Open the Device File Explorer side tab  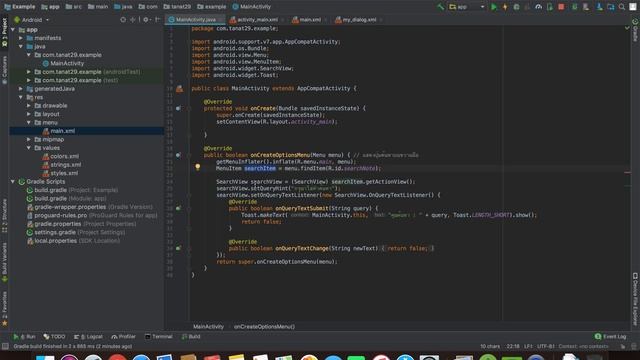coord(635,299)
